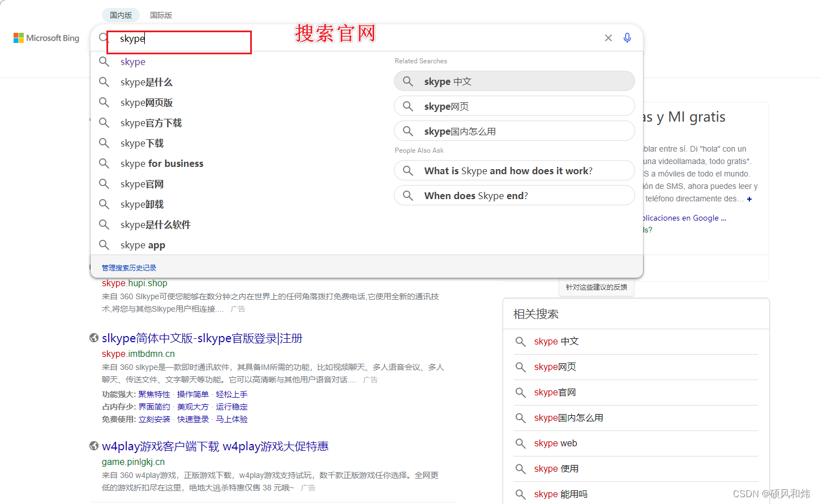Start voice search with microphone icon
Image resolution: width=819 pixels, height=504 pixels.
627,38
